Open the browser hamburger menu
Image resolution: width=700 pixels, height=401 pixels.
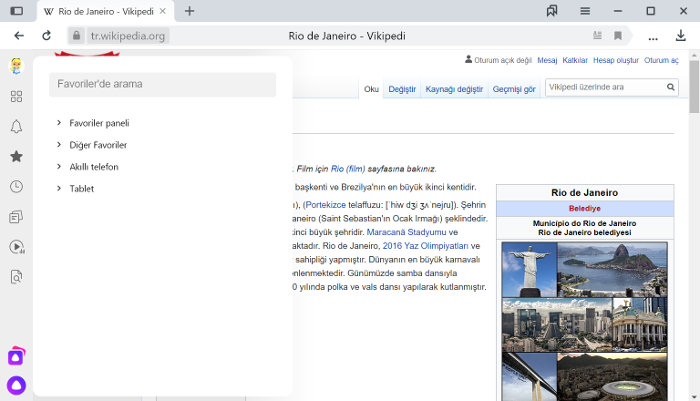[585, 11]
